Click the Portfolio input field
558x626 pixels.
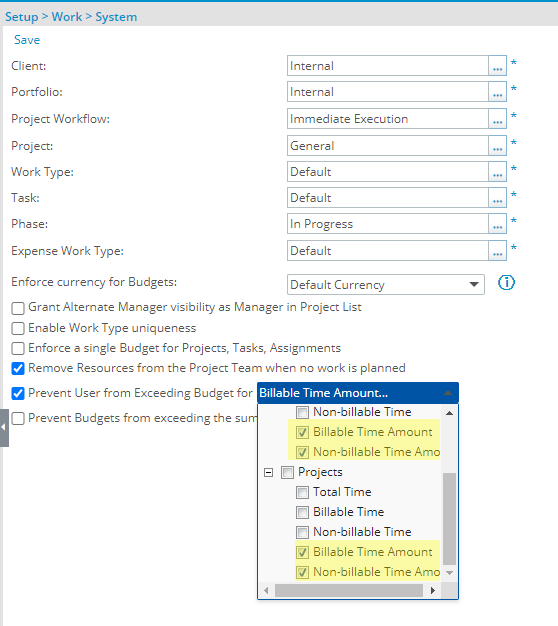click(x=388, y=92)
